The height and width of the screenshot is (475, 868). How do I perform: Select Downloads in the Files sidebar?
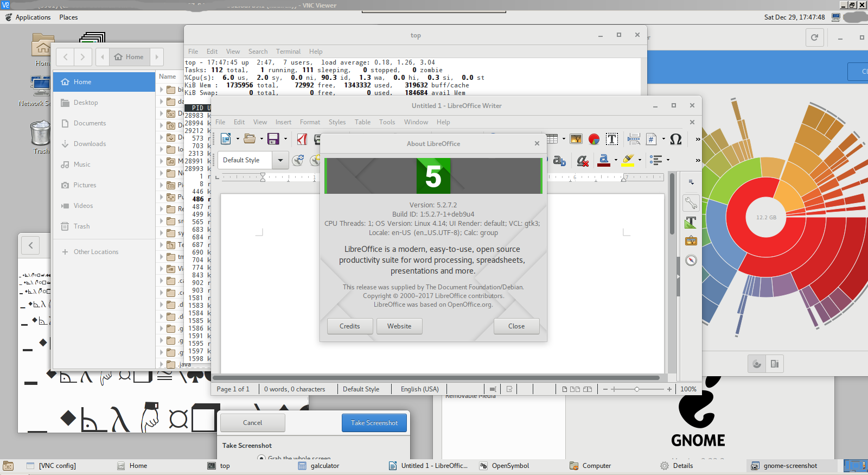tap(104, 144)
